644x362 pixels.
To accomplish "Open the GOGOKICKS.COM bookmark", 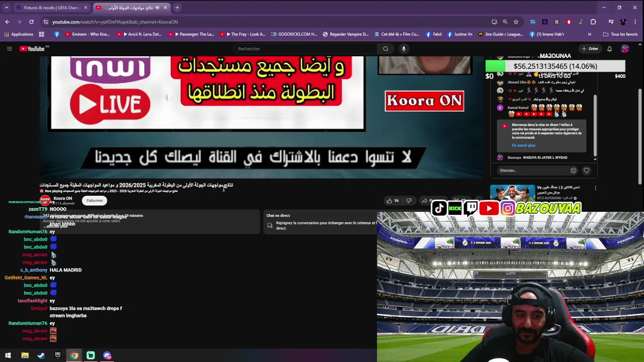I will coord(294,34).
